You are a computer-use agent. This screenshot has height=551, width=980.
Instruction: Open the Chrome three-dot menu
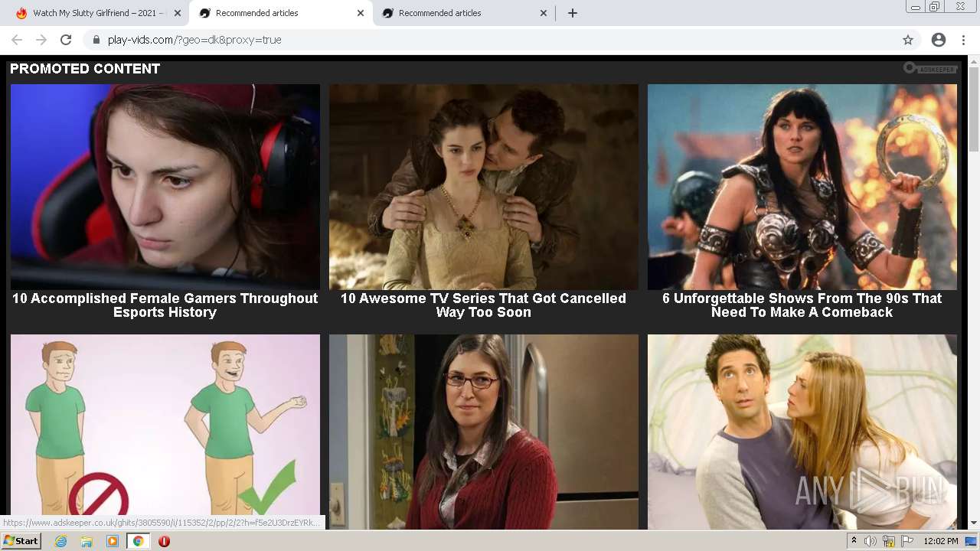(x=963, y=40)
